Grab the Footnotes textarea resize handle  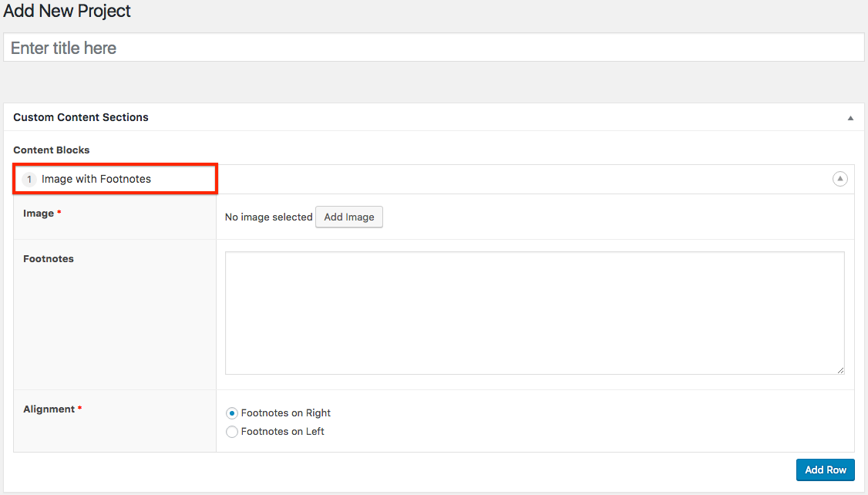[x=839, y=370]
